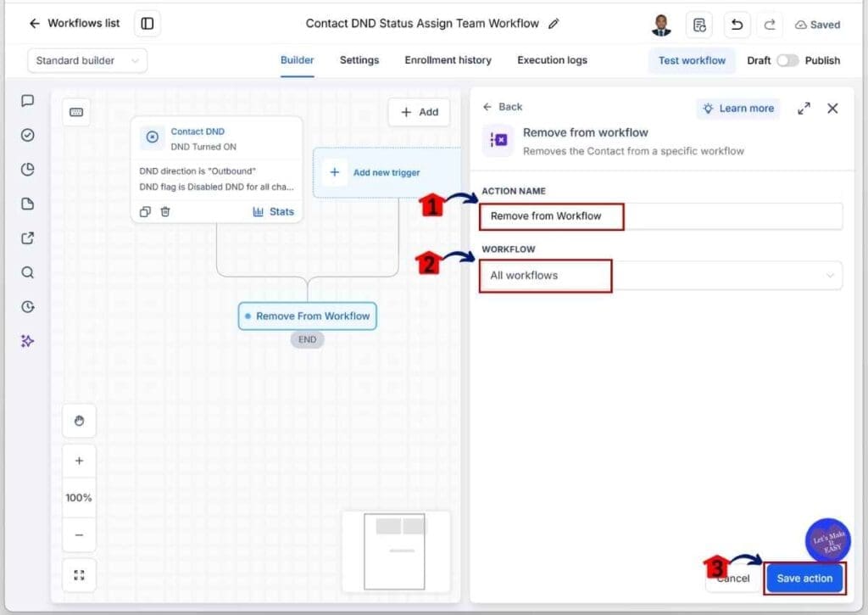Click the Save action button
Viewport: 868px width, 615px height.
[x=804, y=579]
